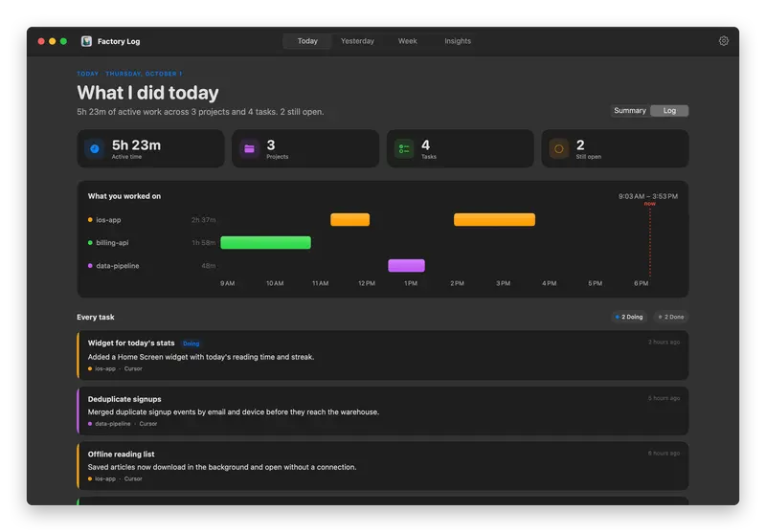The height and width of the screenshot is (532, 766).
Task: Click the 2h 37m duration for ios-app
Action: click(x=203, y=220)
